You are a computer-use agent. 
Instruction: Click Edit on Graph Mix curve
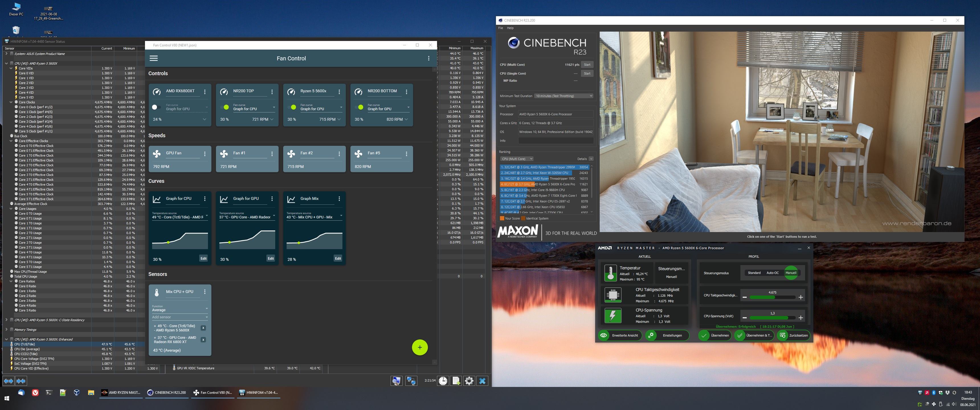[338, 259]
